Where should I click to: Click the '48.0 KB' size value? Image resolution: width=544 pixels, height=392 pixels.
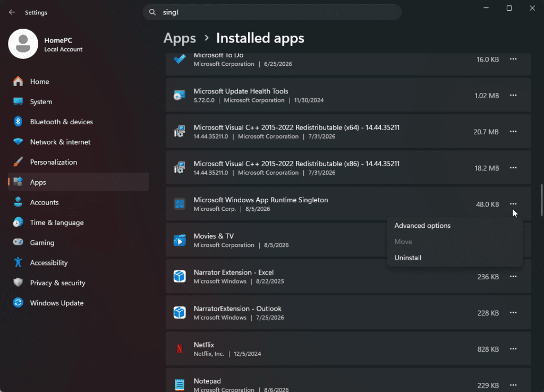487,204
